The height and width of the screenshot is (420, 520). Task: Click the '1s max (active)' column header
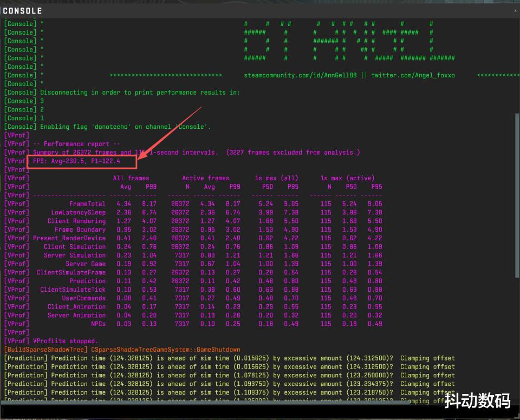347,178
